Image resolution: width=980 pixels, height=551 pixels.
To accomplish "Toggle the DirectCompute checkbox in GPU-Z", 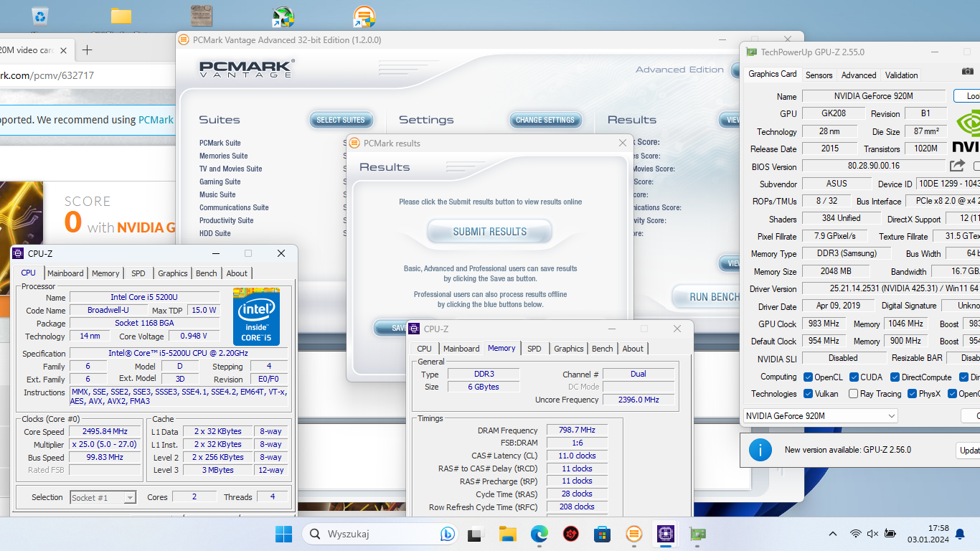I will [x=895, y=377].
